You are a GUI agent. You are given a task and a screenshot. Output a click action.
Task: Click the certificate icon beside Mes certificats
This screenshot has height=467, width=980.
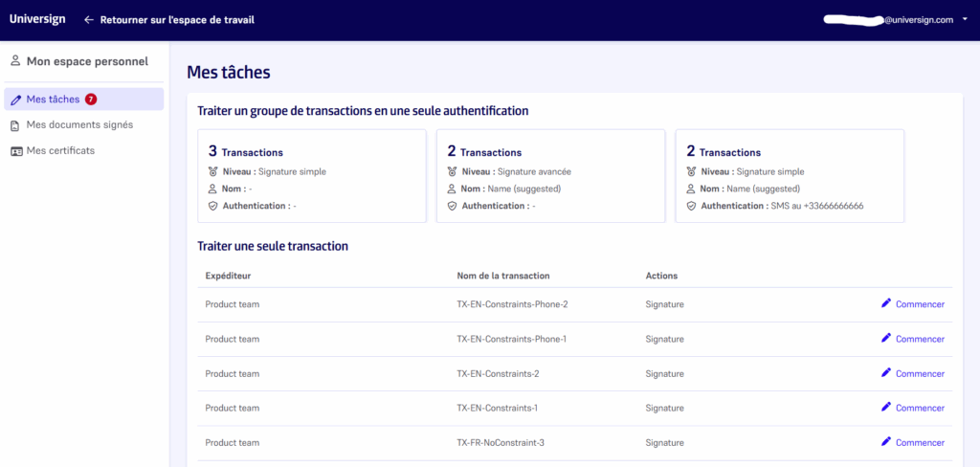[x=16, y=151]
